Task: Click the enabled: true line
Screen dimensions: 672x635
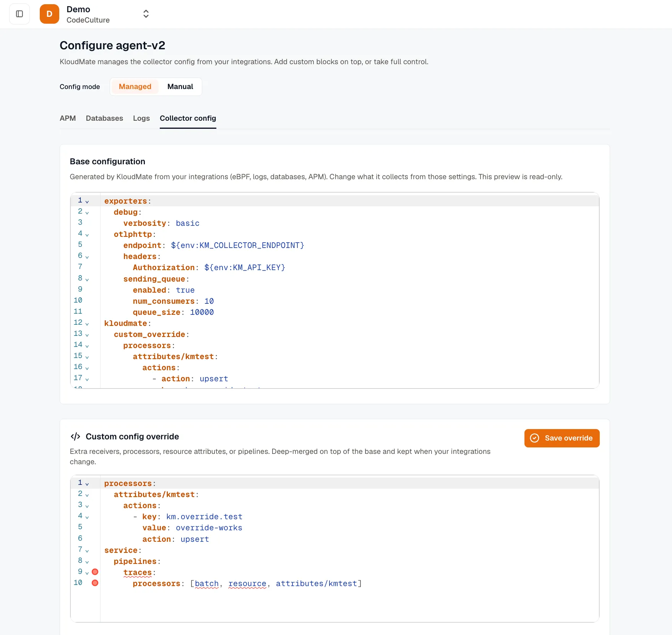Action: (x=164, y=290)
